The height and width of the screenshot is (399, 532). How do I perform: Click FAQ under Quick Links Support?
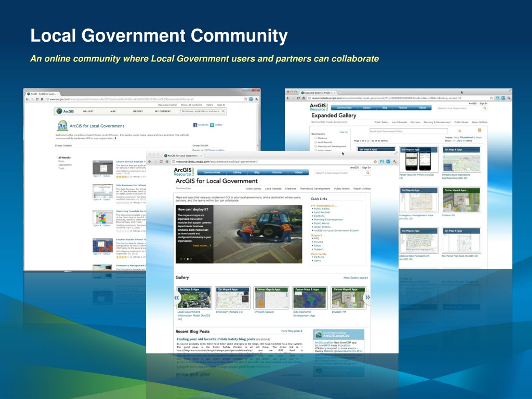click(x=316, y=238)
